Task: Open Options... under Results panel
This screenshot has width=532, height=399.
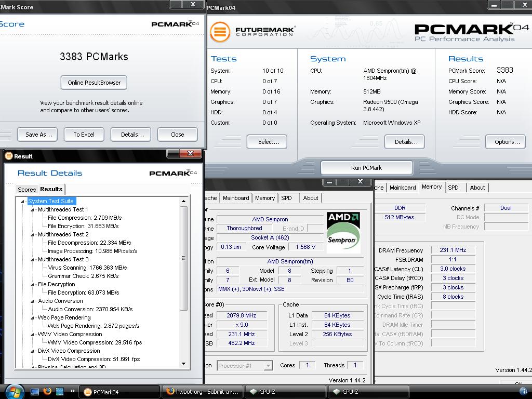Action: pyautogui.click(x=506, y=142)
